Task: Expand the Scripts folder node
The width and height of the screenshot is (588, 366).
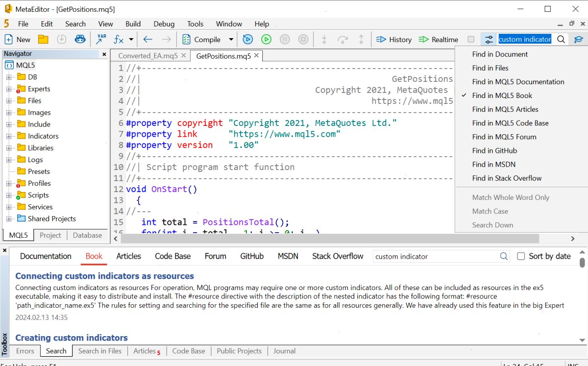Action: point(8,195)
